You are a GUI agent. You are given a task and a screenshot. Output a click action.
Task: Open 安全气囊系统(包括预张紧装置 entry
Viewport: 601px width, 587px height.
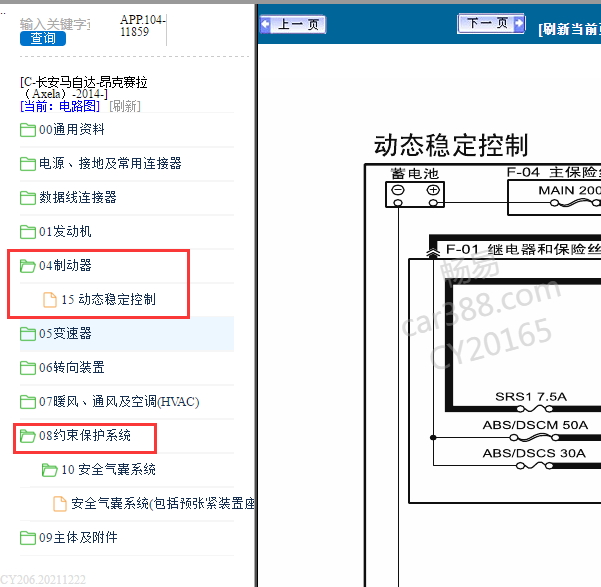pos(163,504)
